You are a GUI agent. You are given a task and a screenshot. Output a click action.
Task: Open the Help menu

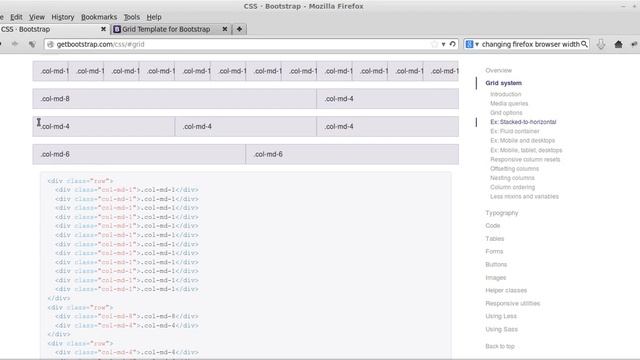point(154,17)
